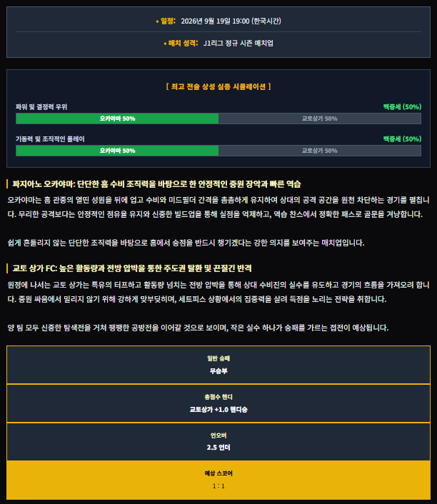Screen dimensions: 437x504
Task: Click the 최고 전술 상성 심층 시뮬레이션 title
Action: pos(218,86)
